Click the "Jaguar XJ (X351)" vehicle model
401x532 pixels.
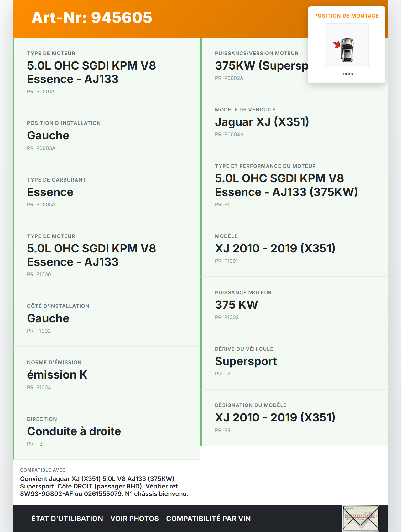click(x=262, y=122)
